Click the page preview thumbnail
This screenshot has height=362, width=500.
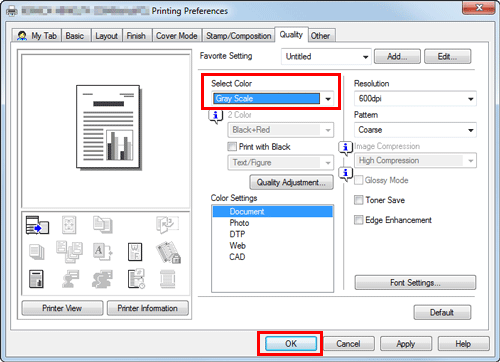coord(108,127)
